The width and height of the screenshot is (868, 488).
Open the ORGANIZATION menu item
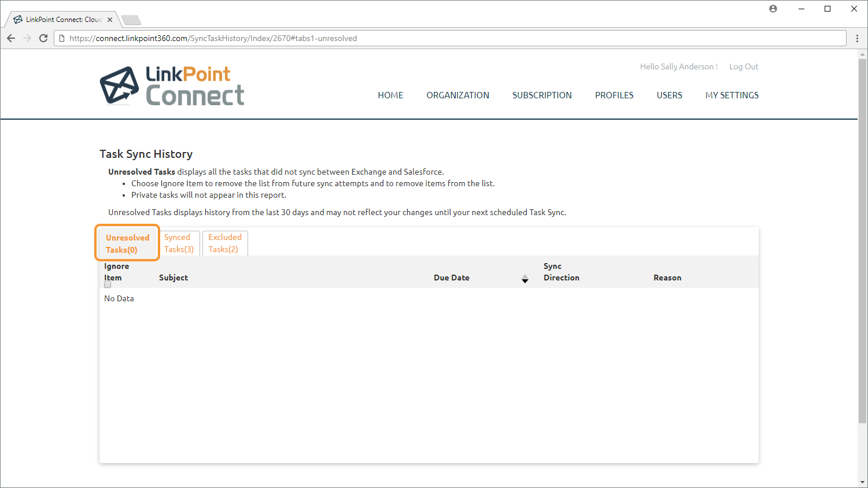click(x=457, y=95)
